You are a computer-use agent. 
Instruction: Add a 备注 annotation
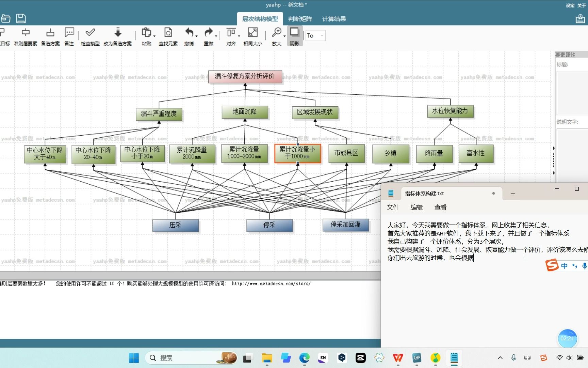pyautogui.click(x=69, y=36)
